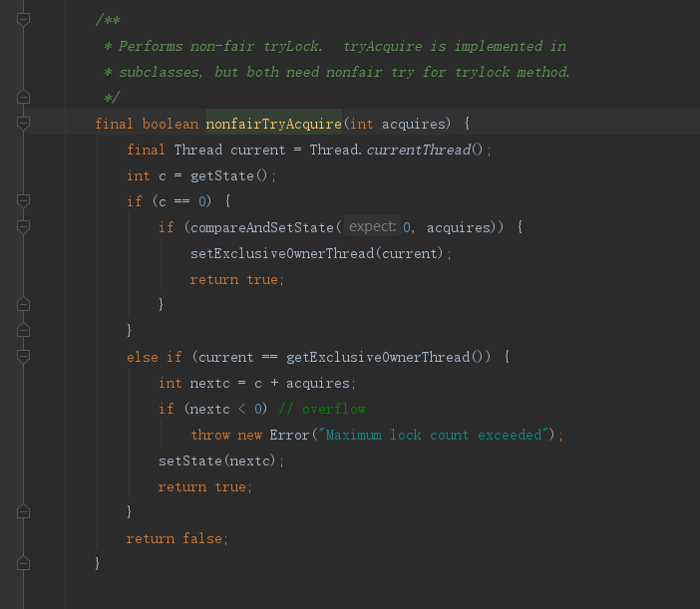Click the setExclusiveOwnerThread call
This screenshot has width=700, height=609.
coord(282,253)
